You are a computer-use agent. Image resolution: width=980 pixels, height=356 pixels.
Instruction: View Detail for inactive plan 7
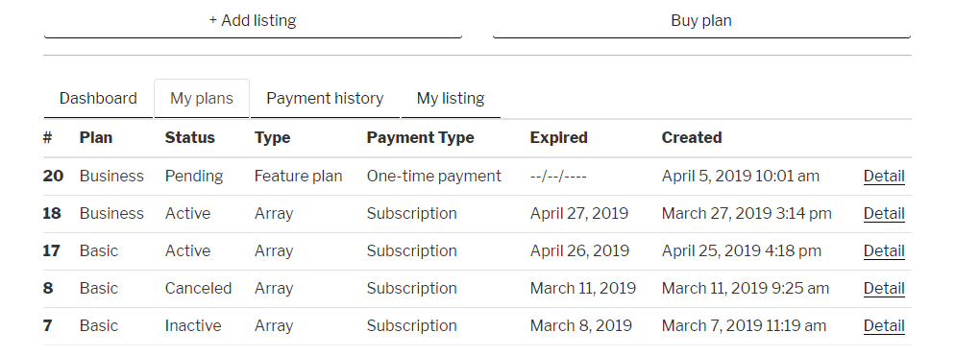(884, 326)
